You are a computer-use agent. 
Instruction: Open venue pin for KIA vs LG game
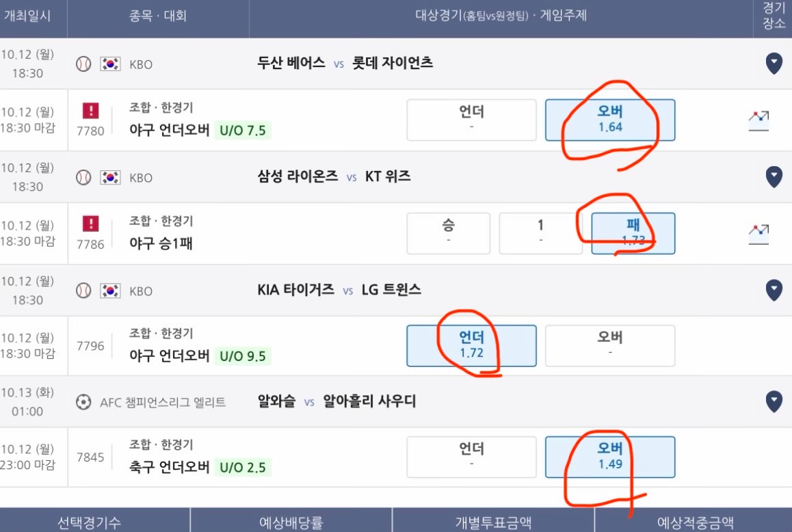(x=774, y=290)
